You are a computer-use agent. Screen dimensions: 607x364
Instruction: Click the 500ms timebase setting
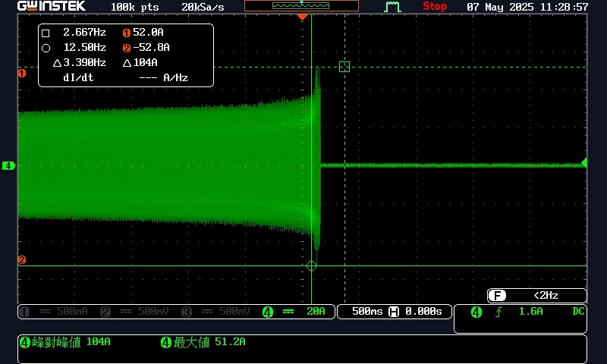coord(367,312)
